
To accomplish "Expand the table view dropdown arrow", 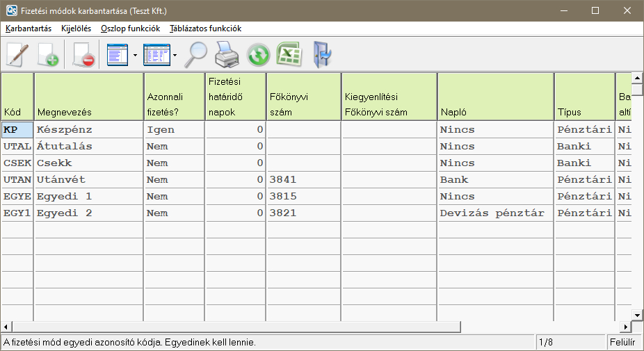I will (175, 54).
